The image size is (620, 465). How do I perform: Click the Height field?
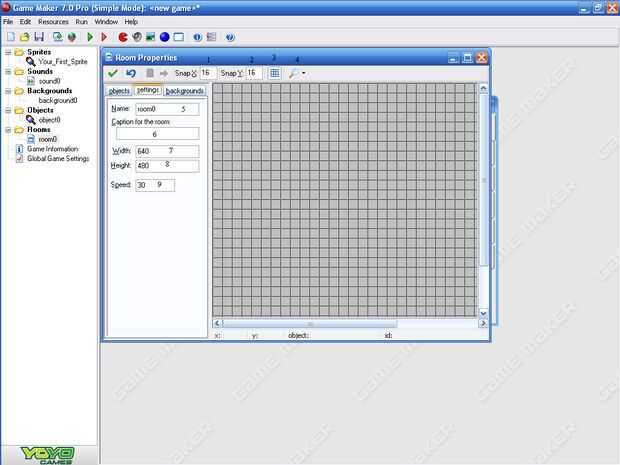[x=167, y=166]
